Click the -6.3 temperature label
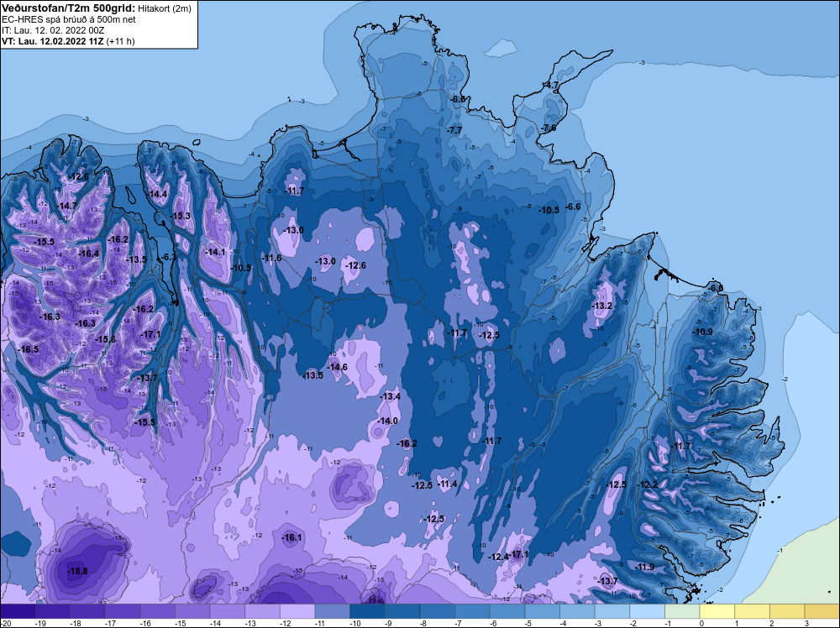This screenshot has width=840, height=628. [x=168, y=257]
